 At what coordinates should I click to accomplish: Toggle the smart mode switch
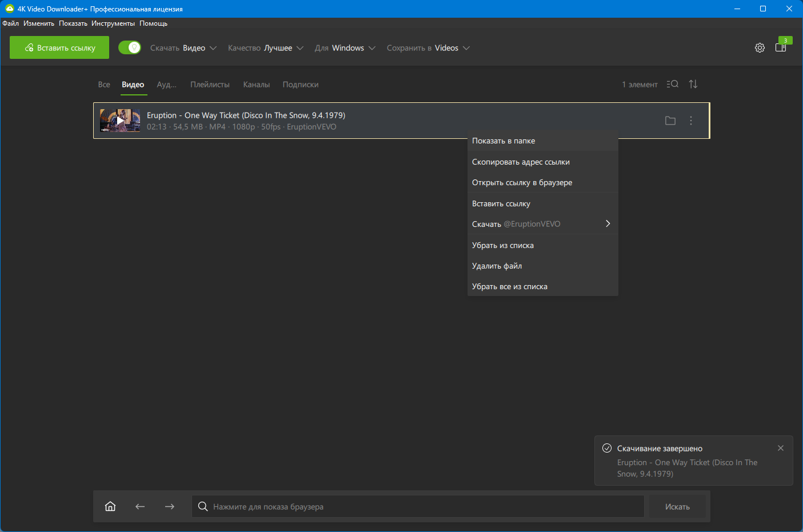pos(130,47)
